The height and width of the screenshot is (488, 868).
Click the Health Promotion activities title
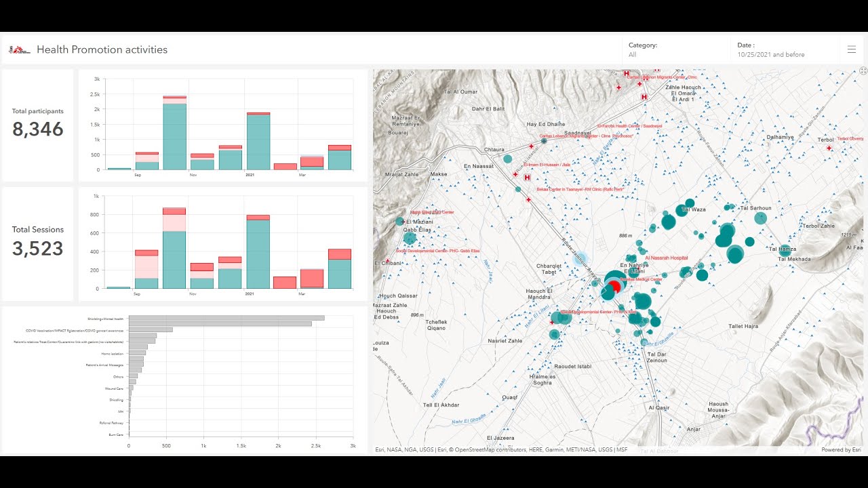pos(102,49)
